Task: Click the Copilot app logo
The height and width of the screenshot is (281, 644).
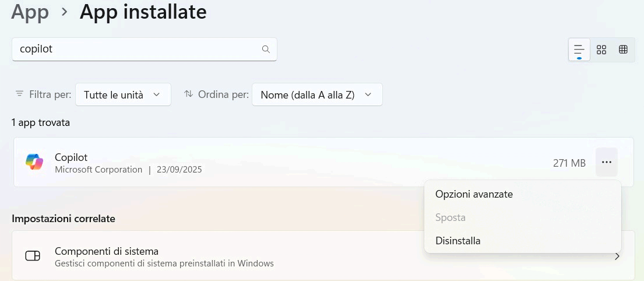Action: [34, 162]
